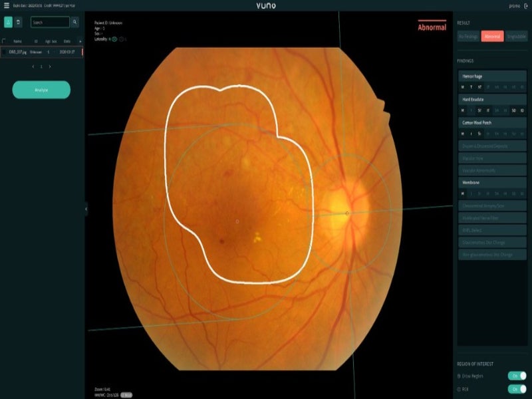Expand the Cotton Wool Patch finding
Viewport: 532px width, 399px height.
click(x=492, y=123)
